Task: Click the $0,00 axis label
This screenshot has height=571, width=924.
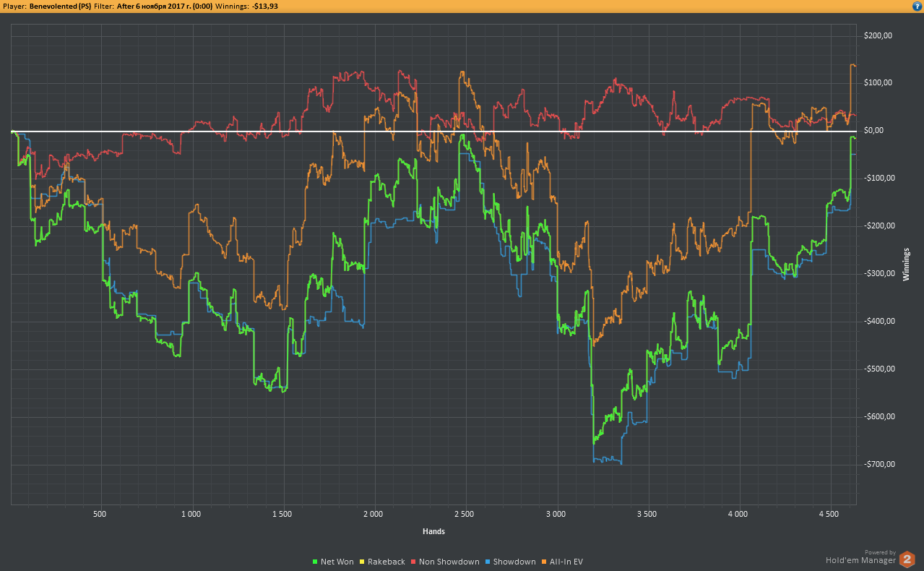Action: coord(876,131)
